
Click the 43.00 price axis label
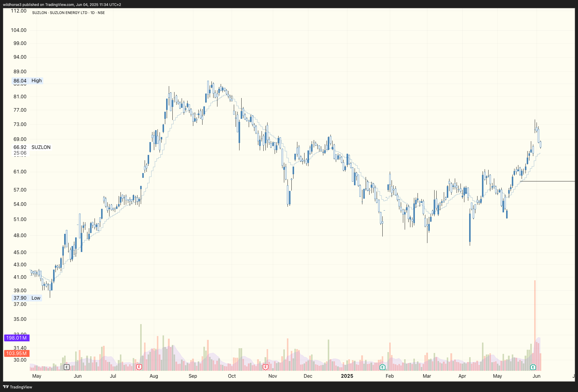pyautogui.click(x=20, y=265)
